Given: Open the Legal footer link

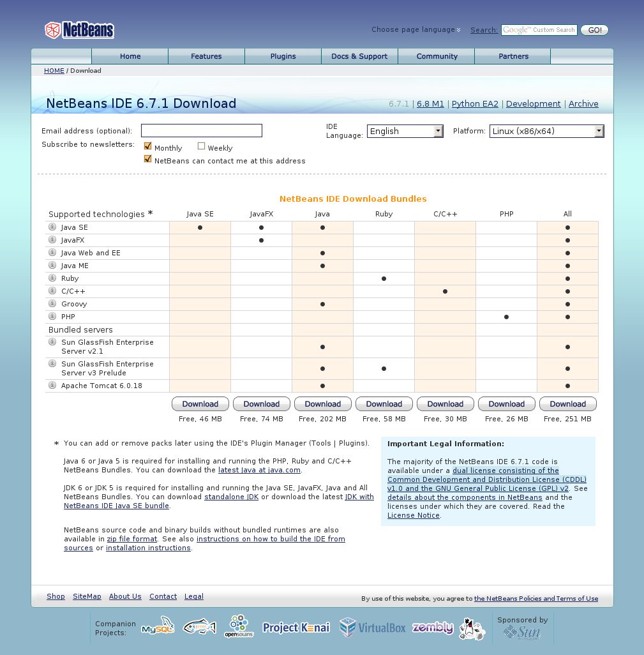Looking at the screenshot, I should click(194, 596).
